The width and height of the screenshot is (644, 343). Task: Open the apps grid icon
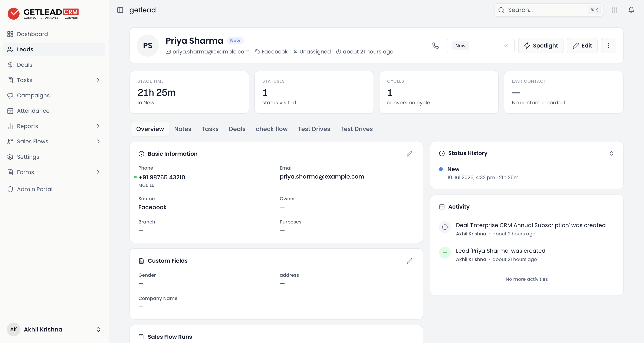pyautogui.click(x=614, y=10)
